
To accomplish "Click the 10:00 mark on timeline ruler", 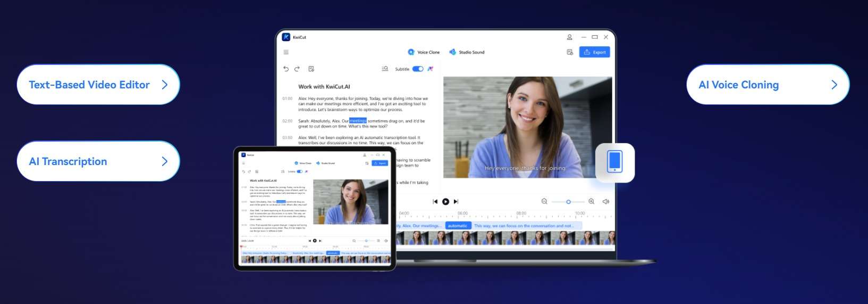I will 580,213.
